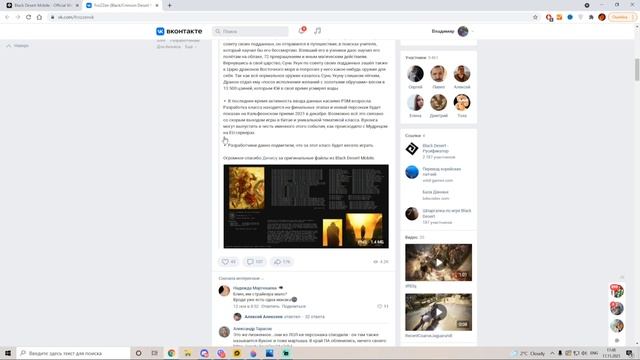Open the taskbar weather widget
The height and width of the screenshot is (360, 640).
(529, 353)
